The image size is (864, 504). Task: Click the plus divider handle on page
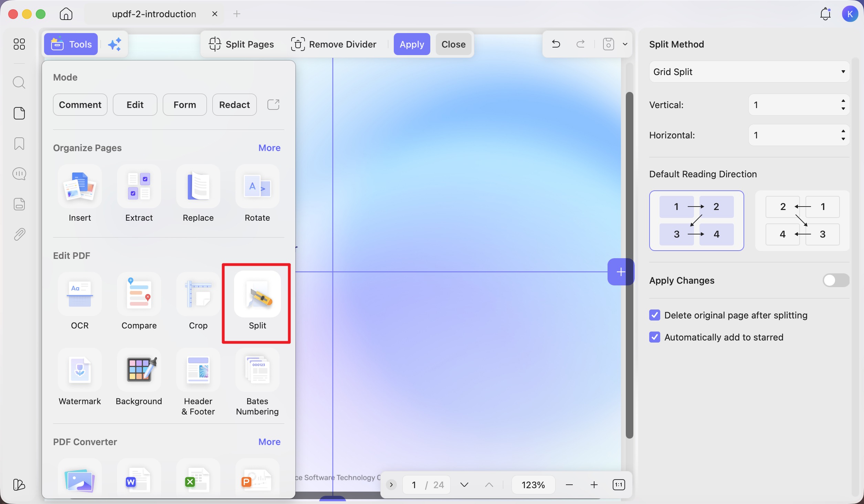(x=621, y=272)
